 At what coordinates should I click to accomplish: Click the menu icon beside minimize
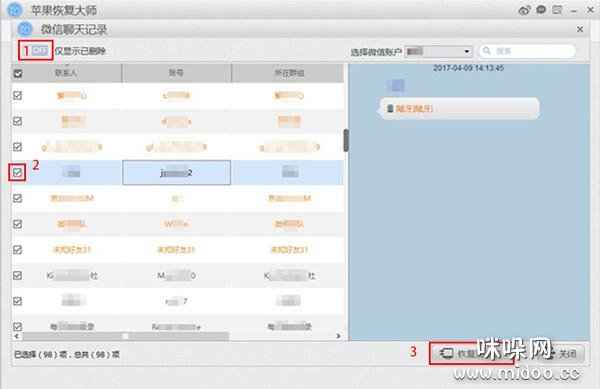[x=557, y=10]
